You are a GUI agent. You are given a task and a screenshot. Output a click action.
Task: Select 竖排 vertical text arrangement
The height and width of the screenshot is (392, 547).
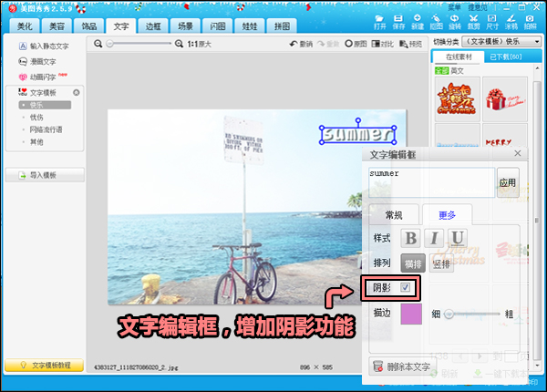(442, 263)
